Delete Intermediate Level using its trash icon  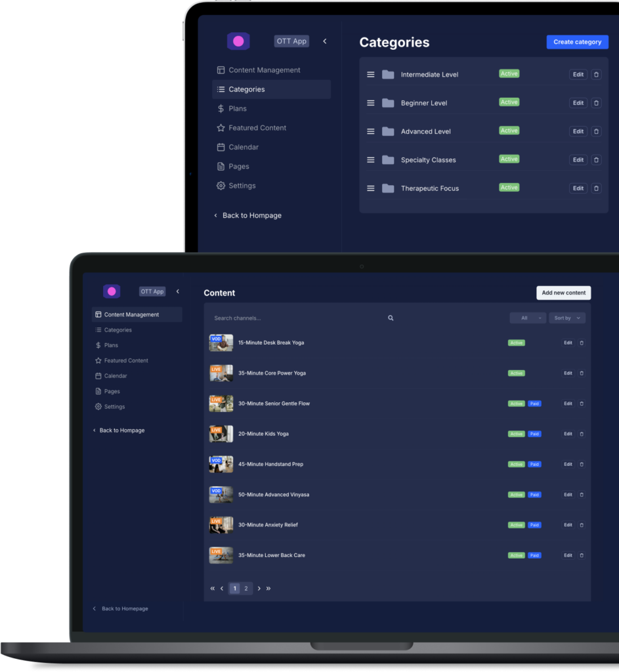(596, 74)
